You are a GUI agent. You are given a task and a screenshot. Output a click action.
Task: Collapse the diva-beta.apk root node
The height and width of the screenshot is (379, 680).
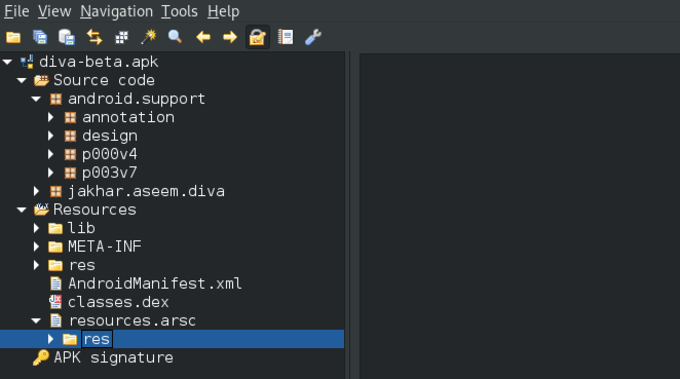point(7,62)
